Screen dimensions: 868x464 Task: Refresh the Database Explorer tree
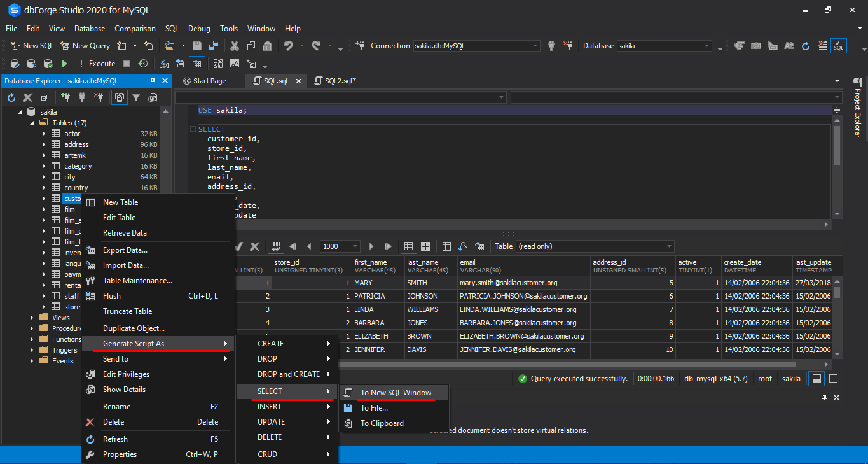coord(11,97)
